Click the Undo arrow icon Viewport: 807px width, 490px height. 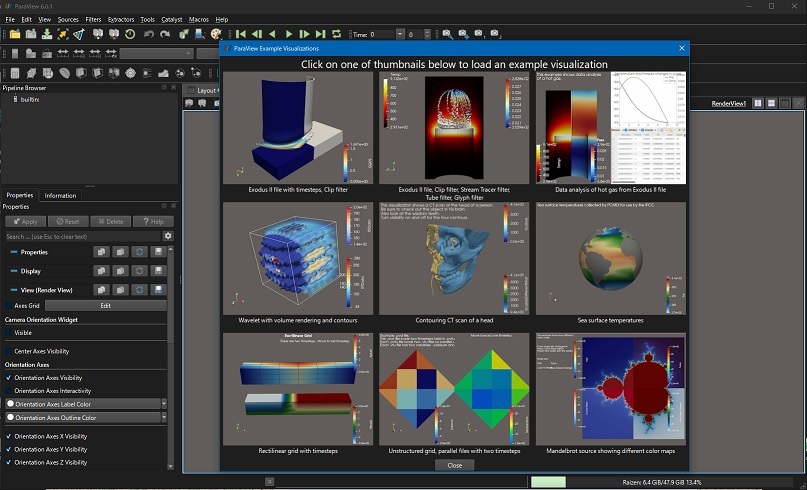click(x=148, y=34)
